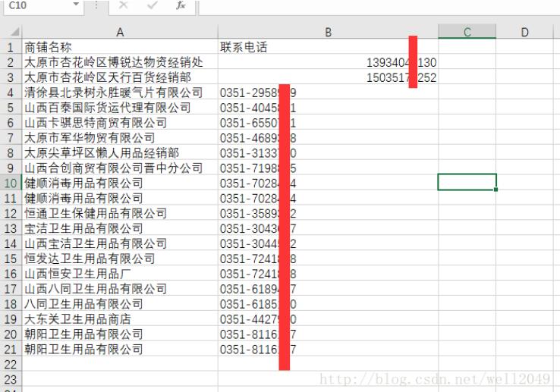Viewport: 560px width, 392px height.
Task: Select cell 恒通卫生保健用品有限公司
Action: 120,213
